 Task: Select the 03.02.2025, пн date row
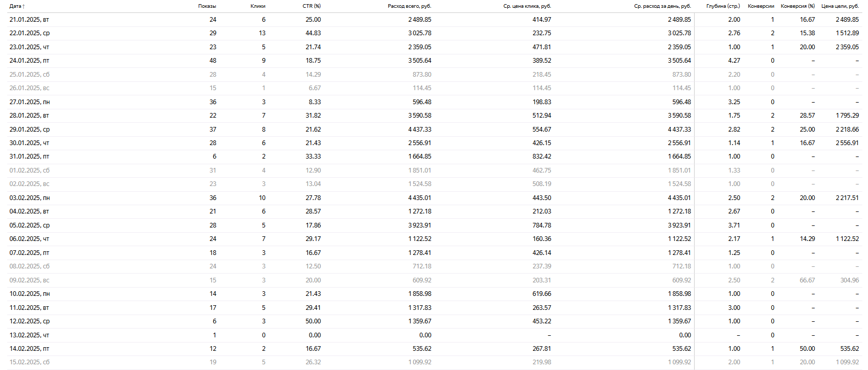(x=30, y=198)
